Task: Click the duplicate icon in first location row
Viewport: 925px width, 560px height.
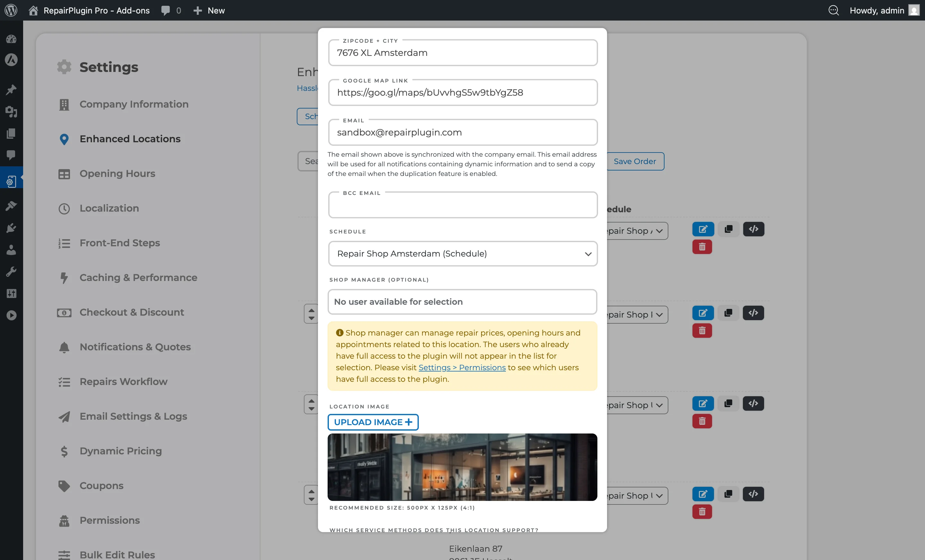Action: click(x=728, y=229)
